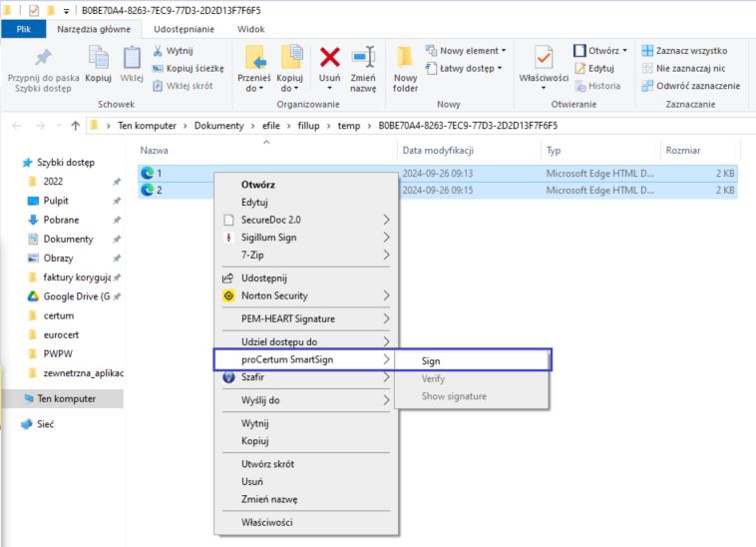Click Edytuj in Otwieranie group
The height and width of the screenshot is (547, 756).
coord(594,69)
